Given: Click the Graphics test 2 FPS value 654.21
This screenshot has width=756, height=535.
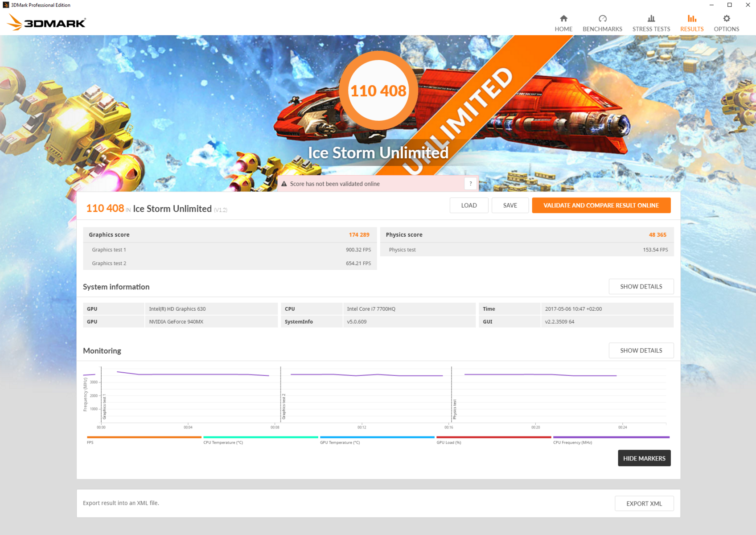Looking at the screenshot, I should [x=358, y=263].
